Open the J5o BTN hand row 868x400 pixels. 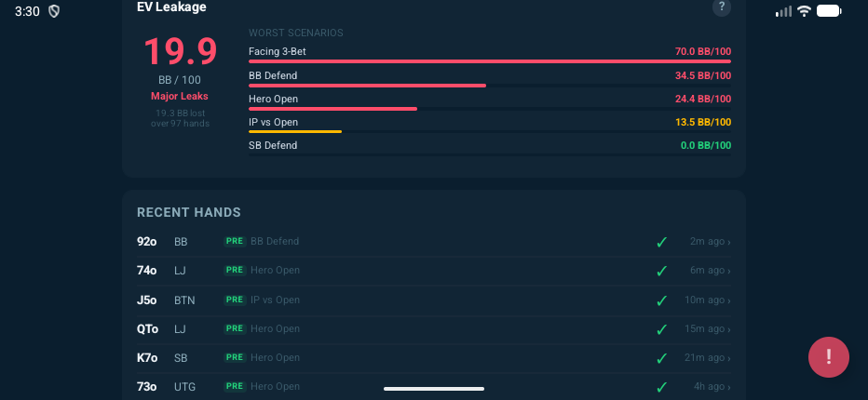pos(433,300)
